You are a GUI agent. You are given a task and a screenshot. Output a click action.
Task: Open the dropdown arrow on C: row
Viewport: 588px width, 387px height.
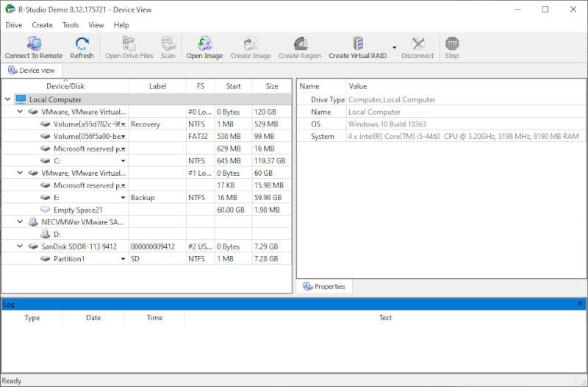(123, 161)
